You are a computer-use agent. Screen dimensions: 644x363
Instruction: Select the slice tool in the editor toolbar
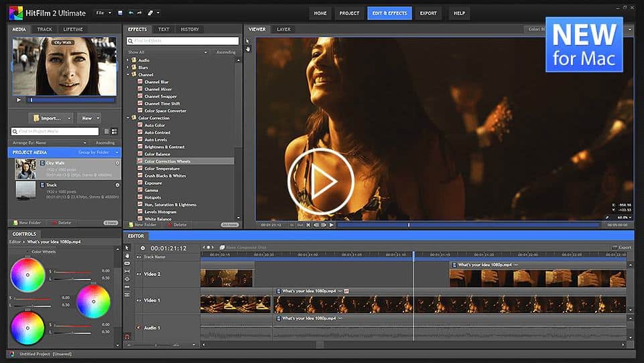coord(127,263)
